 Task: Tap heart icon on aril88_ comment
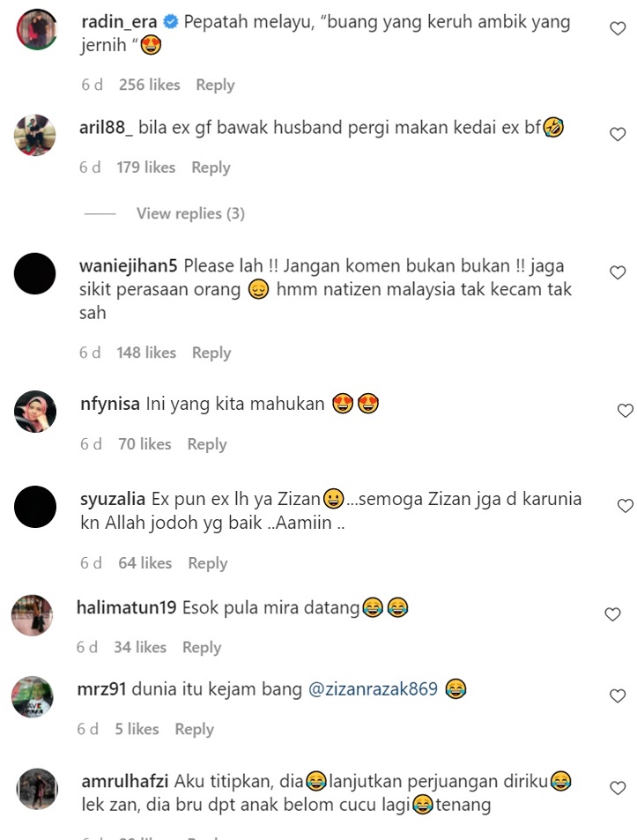coord(618,134)
